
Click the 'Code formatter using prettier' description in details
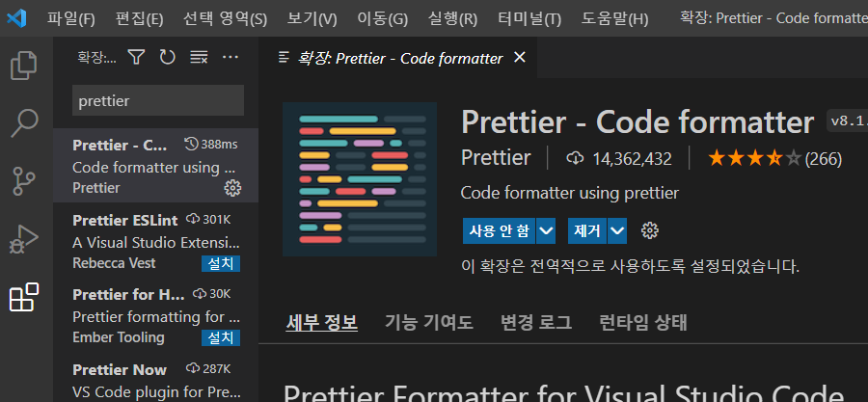(570, 194)
